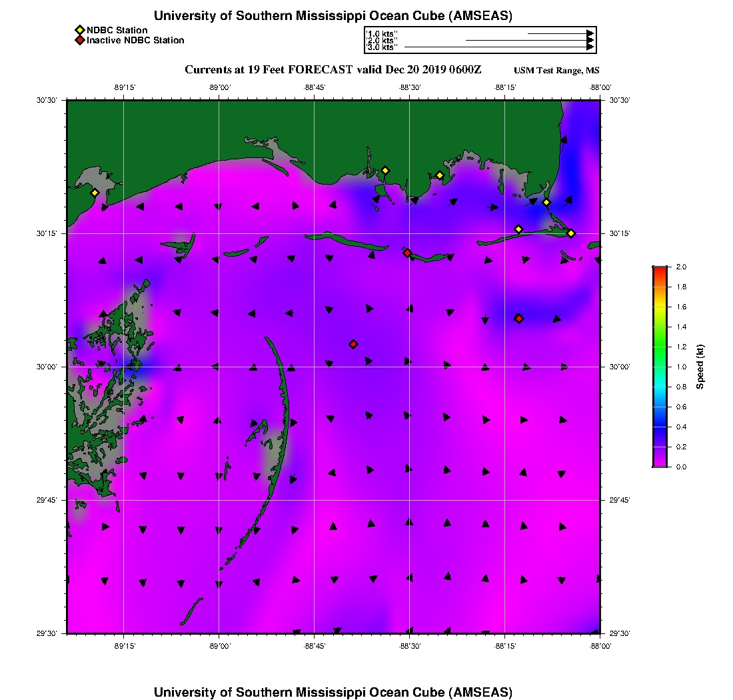733x700 pixels.
Task: Click the bottom 'Ocean Cube (AMSEAS)' footer title
Action: pos(333,692)
